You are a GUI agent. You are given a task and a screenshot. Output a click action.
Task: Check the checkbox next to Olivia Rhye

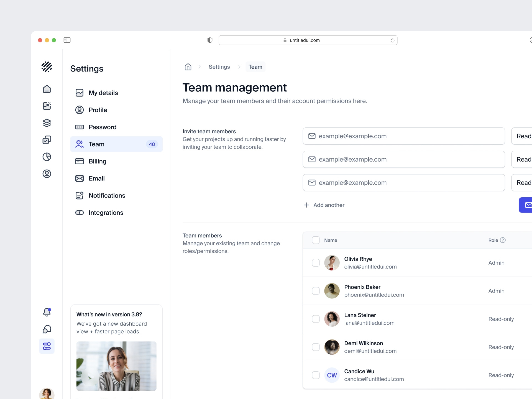click(x=316, y=263)
